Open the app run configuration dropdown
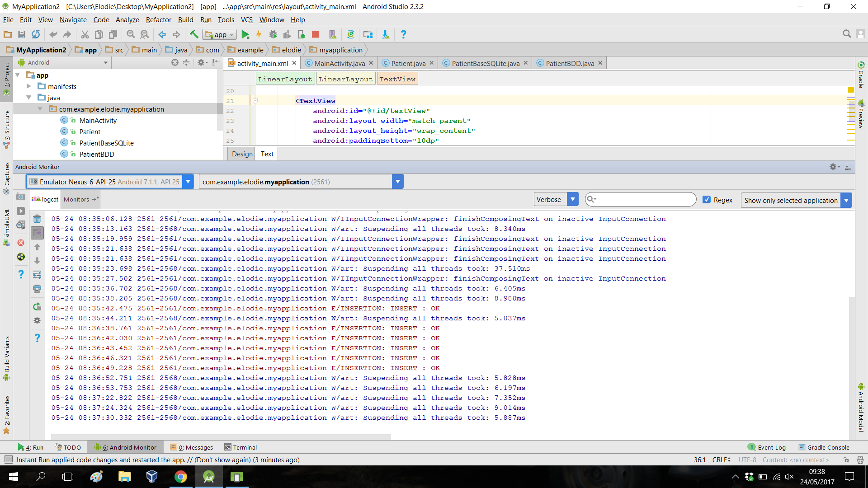This screenshot has height=488, width=868. (220, 34)
